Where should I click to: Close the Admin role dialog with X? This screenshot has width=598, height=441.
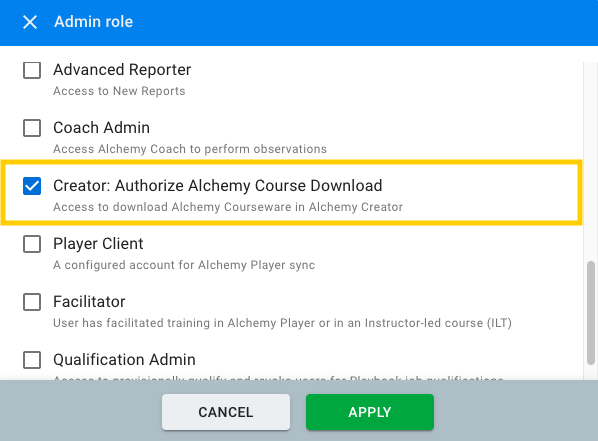point(30,22)
